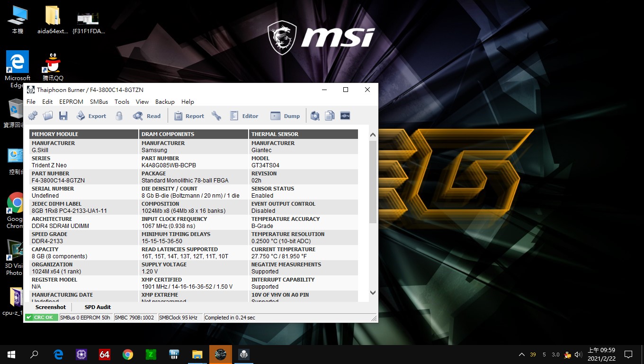Click the Completed in 0.24 sec status text

click(x=230, y=318)
